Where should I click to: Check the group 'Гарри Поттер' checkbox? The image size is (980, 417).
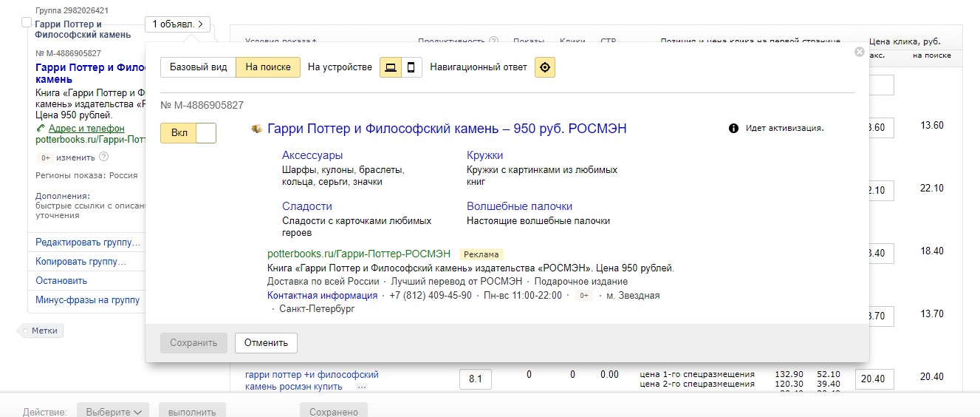click(x=27, y=22)
